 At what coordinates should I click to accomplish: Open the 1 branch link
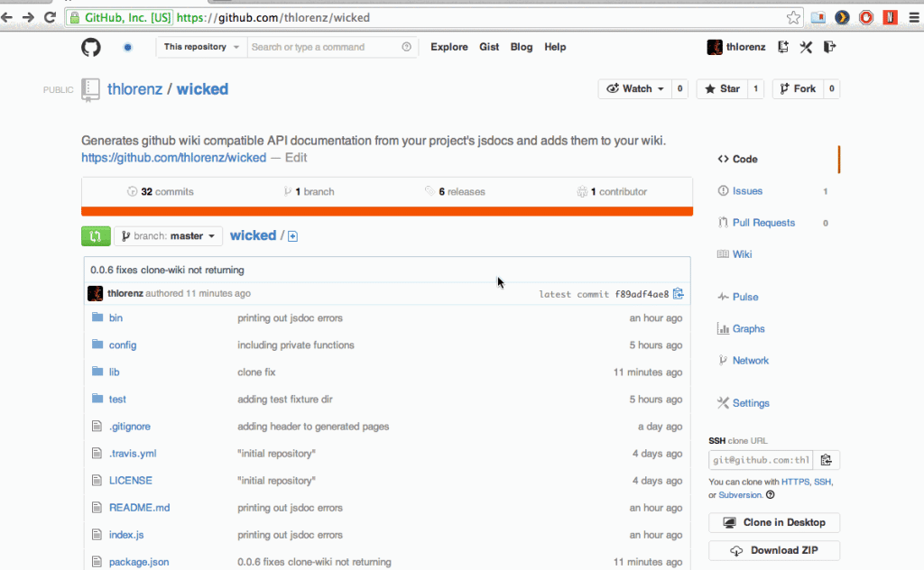[309, 192]
